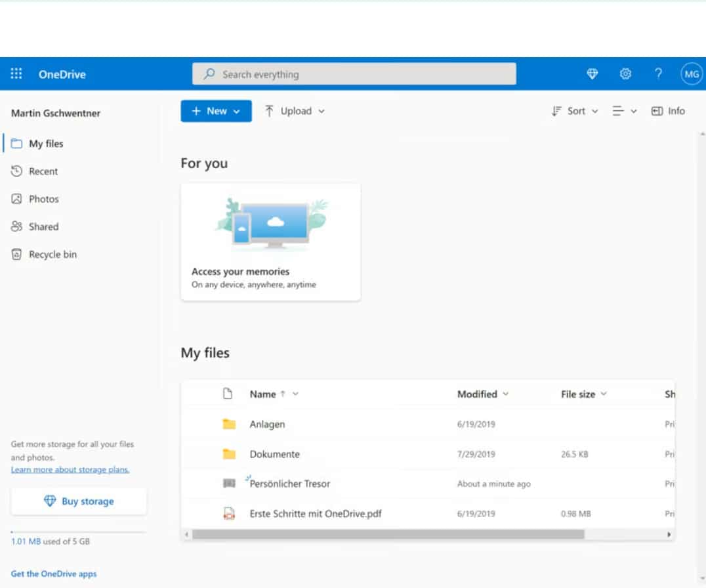Expand the Upload dropdown chevron
Screen dimensions: 706x588
(322, 111)
